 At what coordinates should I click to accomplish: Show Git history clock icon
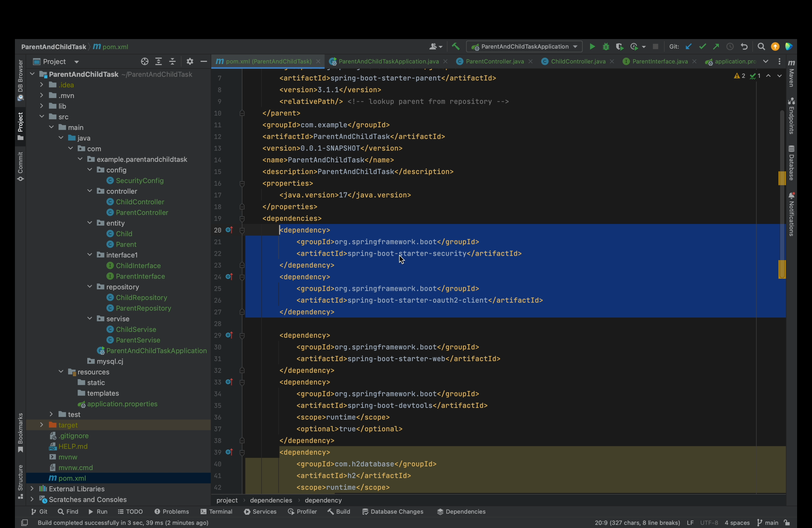coord(730,47)
